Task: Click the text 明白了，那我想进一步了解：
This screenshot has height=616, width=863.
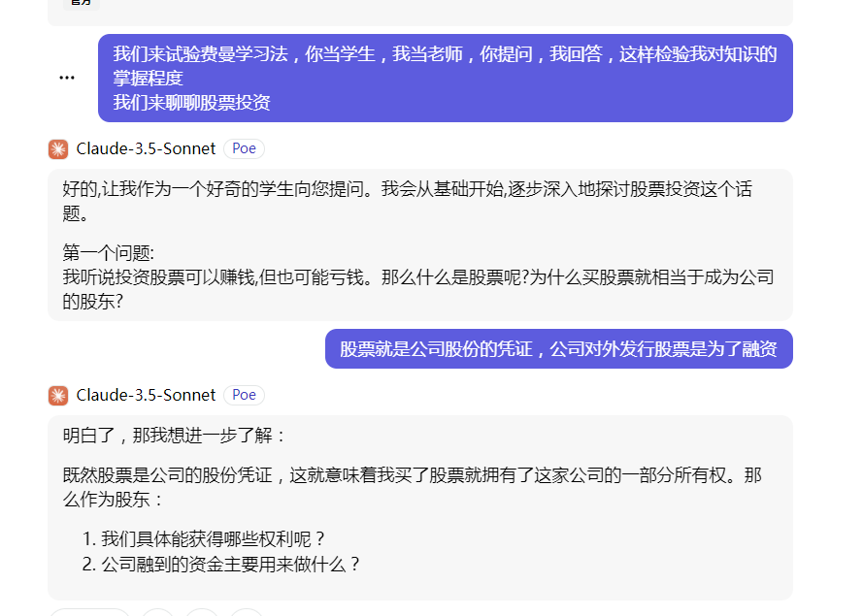Action: pos(176,436)
